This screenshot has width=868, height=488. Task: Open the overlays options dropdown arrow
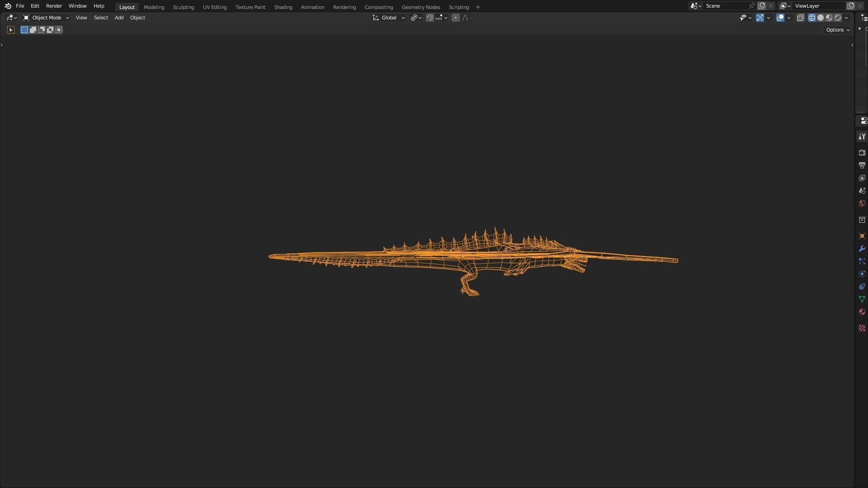pos(789,18)
